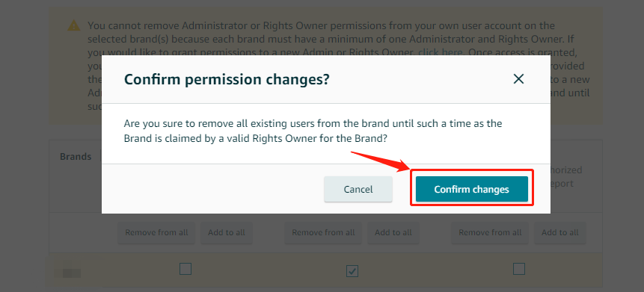This screenshot has height=292, width=644.
Task: Click the "Confirm permission changes?" dialog title
Action: pyautogui.click(x=227, y=79)
